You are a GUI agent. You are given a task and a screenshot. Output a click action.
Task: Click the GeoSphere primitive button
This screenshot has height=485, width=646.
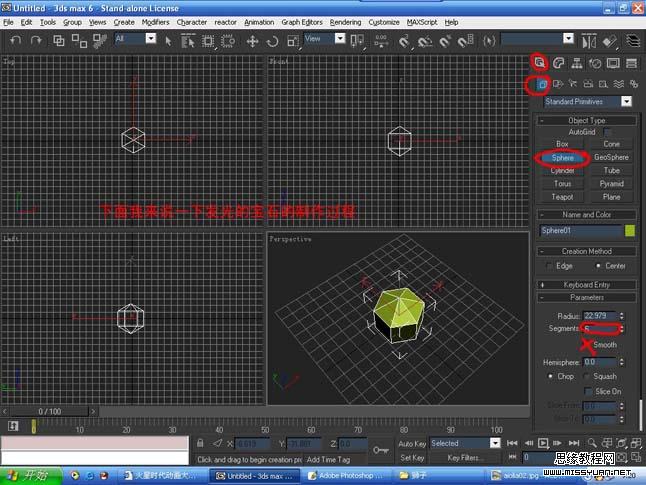pos(611,157)
